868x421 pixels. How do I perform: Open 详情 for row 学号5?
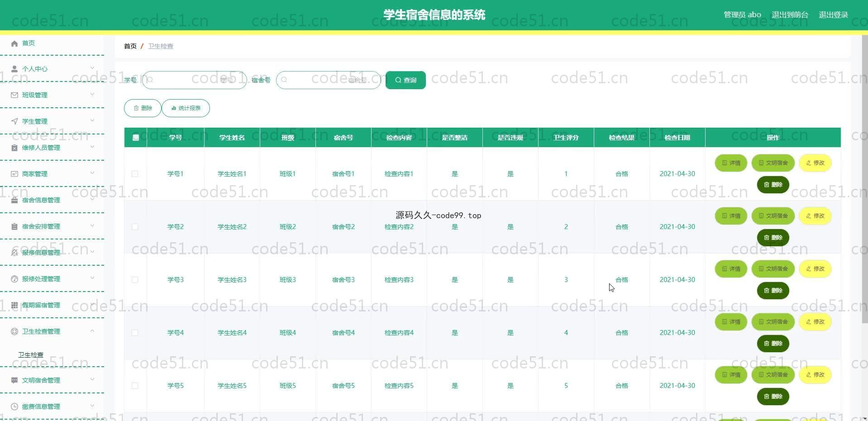click(x=731, y=375)
